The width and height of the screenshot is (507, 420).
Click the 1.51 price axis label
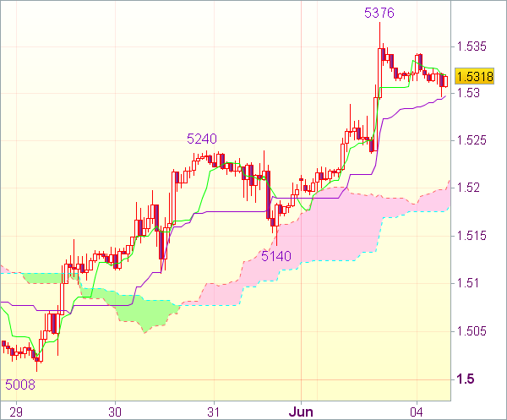(x=468, y=283)
